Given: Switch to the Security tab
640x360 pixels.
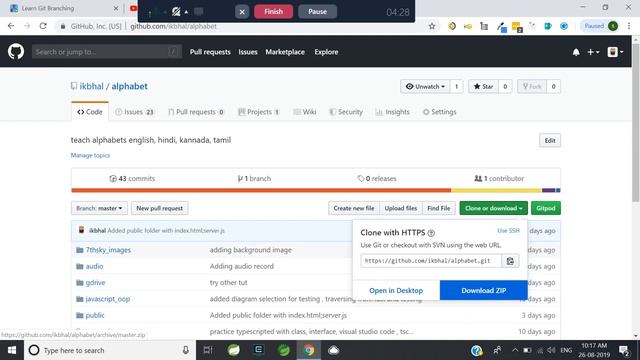Looking at the screenshot, I should click(346, 112).
